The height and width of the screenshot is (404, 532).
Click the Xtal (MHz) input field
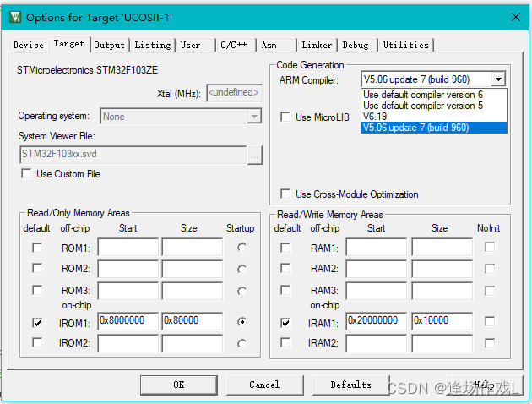234,93
